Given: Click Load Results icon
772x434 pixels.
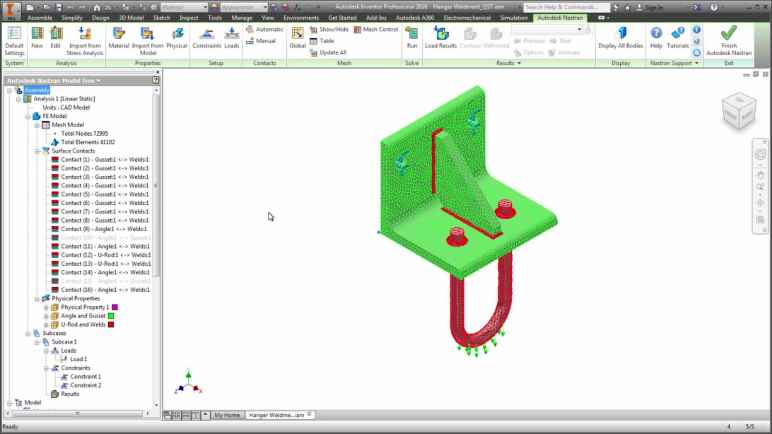Looking at the screenshot, I should tap(439, 38).
